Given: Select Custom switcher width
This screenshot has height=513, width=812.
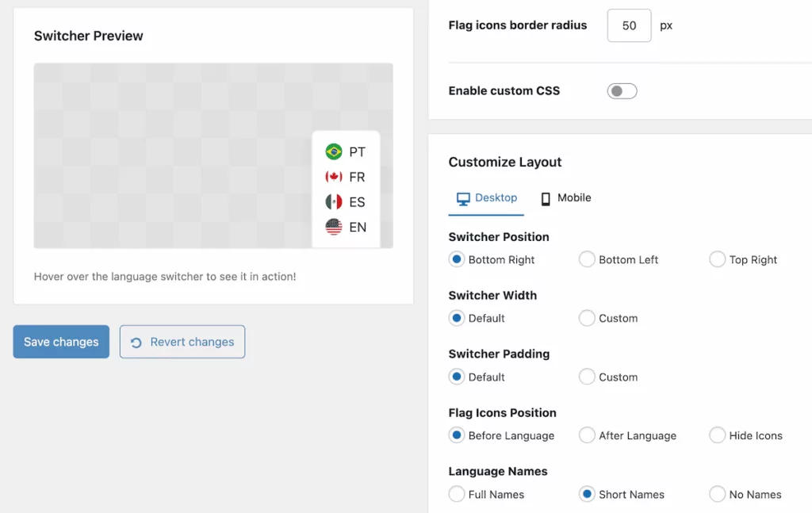Looking at the screenshot, I should 587,318.
